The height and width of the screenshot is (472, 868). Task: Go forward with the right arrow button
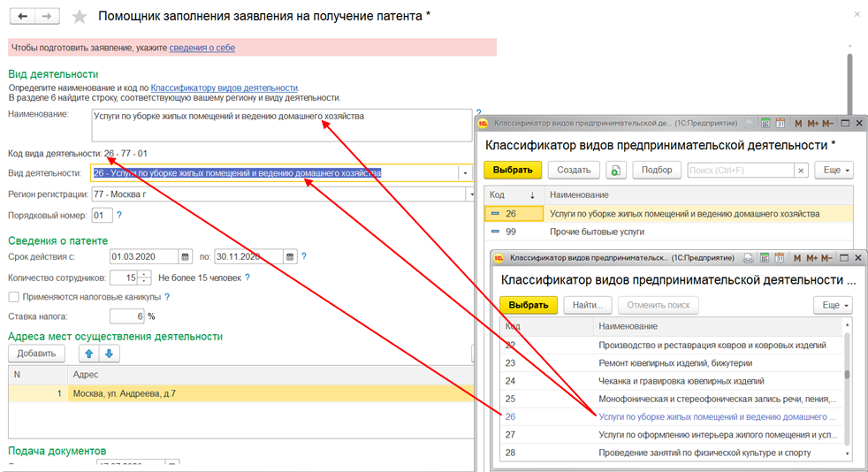[48, 16]
